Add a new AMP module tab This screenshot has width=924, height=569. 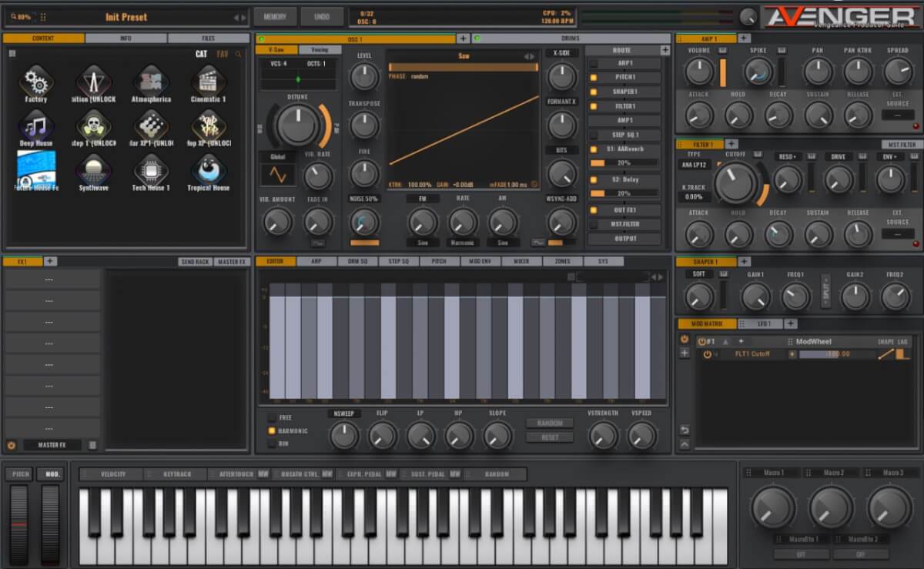point(743,38)
